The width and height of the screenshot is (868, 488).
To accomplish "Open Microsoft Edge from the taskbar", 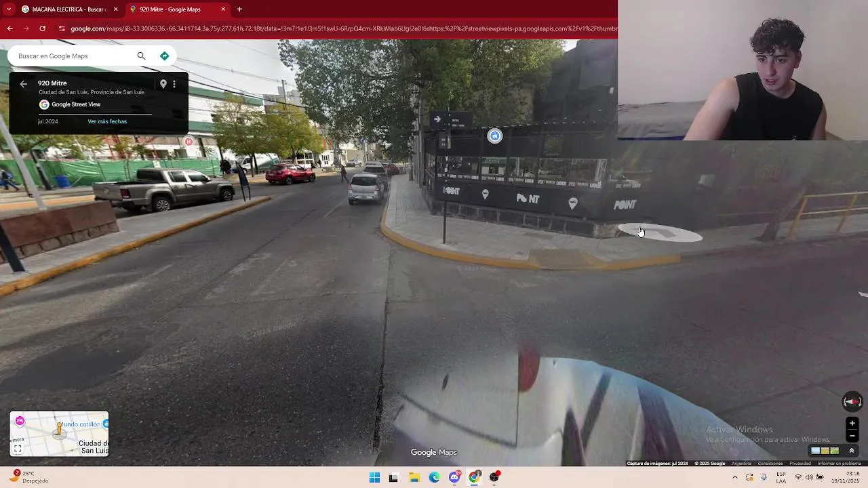I will [435, 478].
